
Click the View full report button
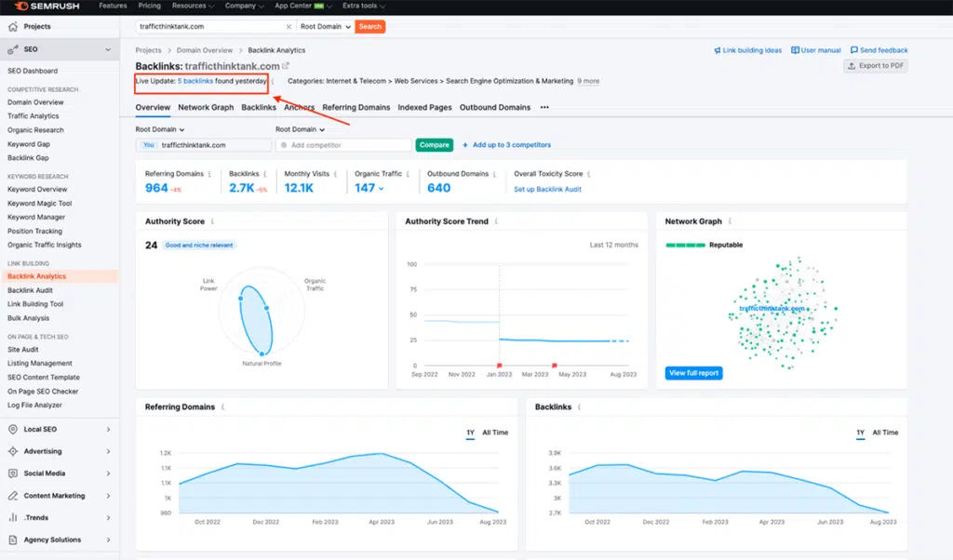(694, 372)
